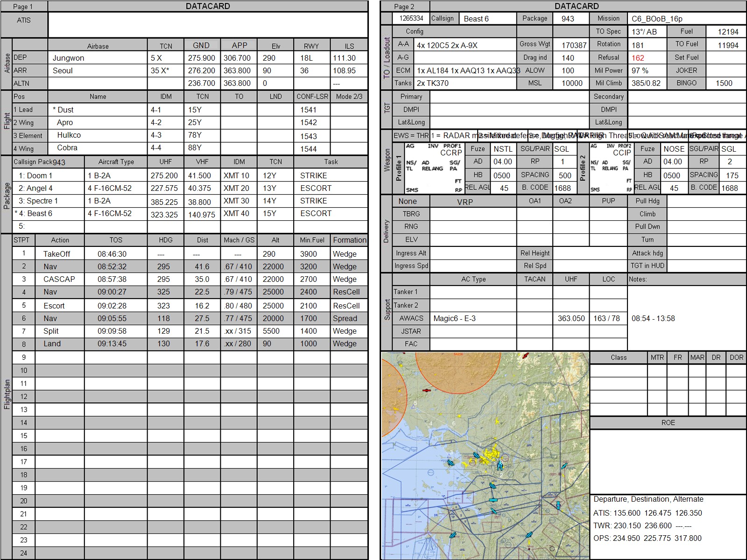Select the Callsign field showing Beast 6
This screenshot has height=560, width=747.
point(488,19)
